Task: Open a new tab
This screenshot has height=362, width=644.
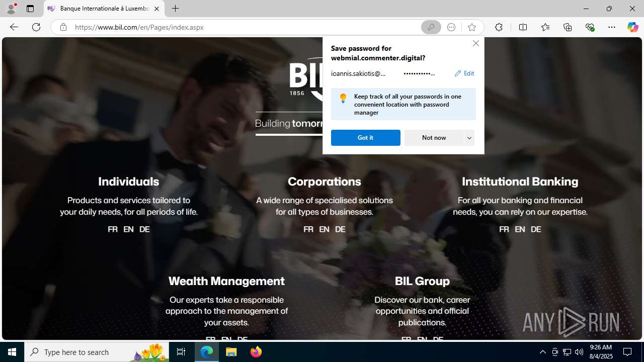Action: [175, 9]
